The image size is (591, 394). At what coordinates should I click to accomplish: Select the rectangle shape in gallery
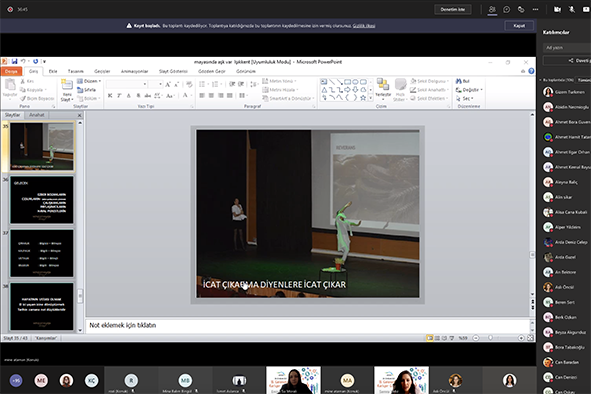point(348,81)
